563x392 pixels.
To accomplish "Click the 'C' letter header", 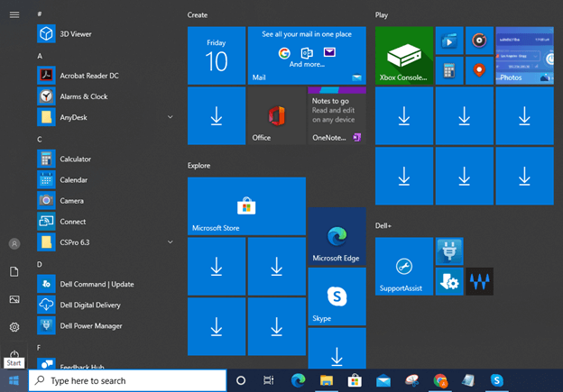I will click(x=40, y=139).
